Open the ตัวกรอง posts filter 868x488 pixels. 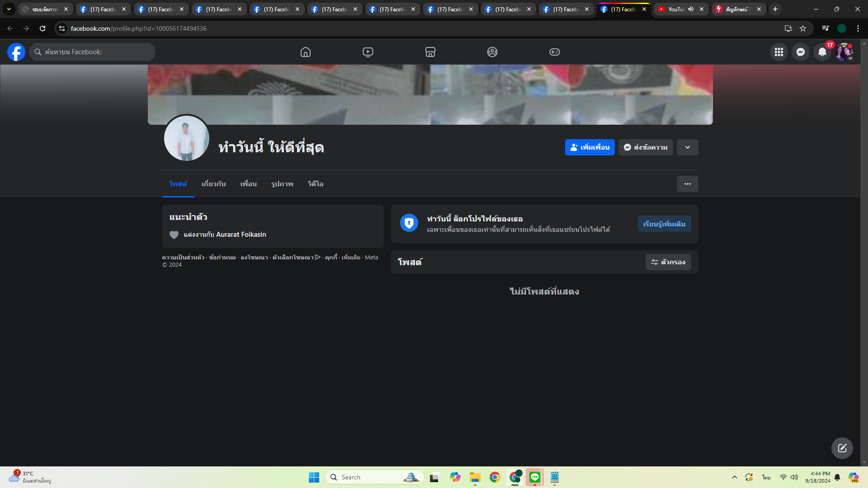click(x=668, y=262)
